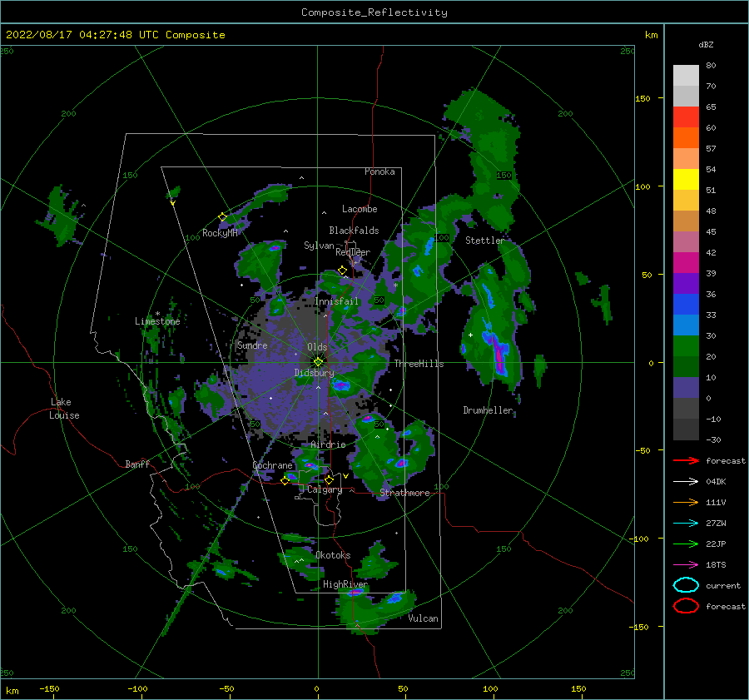Viewport: 749px width, 700px height.
Task: Click the Lacombe label
Action: tap(360, 209)
